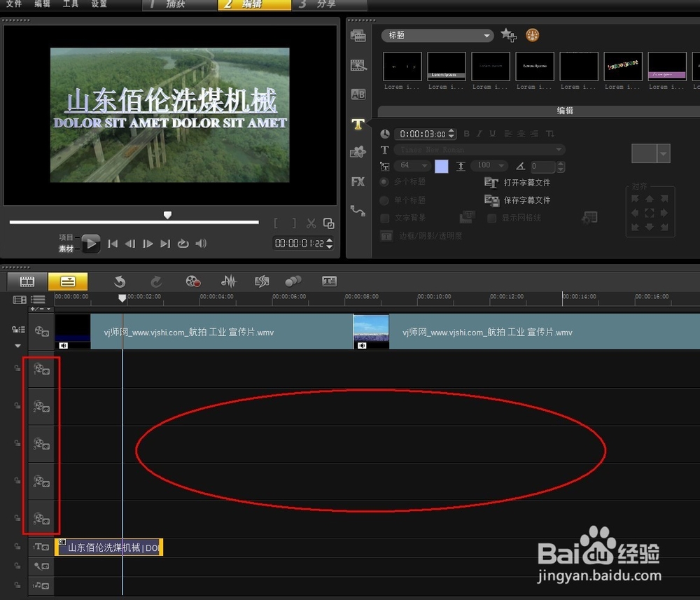The image size is (700, 600).
Task: Open the Motion Tracking spheres icon
Action: 293,281
